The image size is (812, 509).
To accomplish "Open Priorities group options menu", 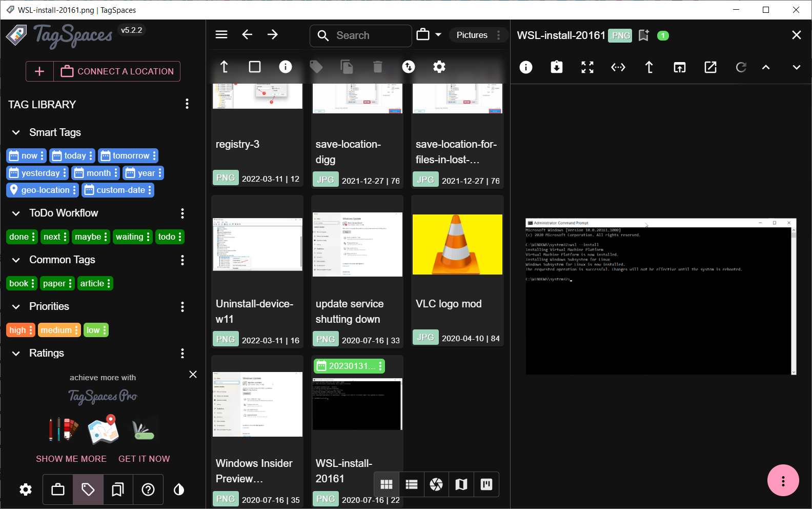I will tap(182, 307).
